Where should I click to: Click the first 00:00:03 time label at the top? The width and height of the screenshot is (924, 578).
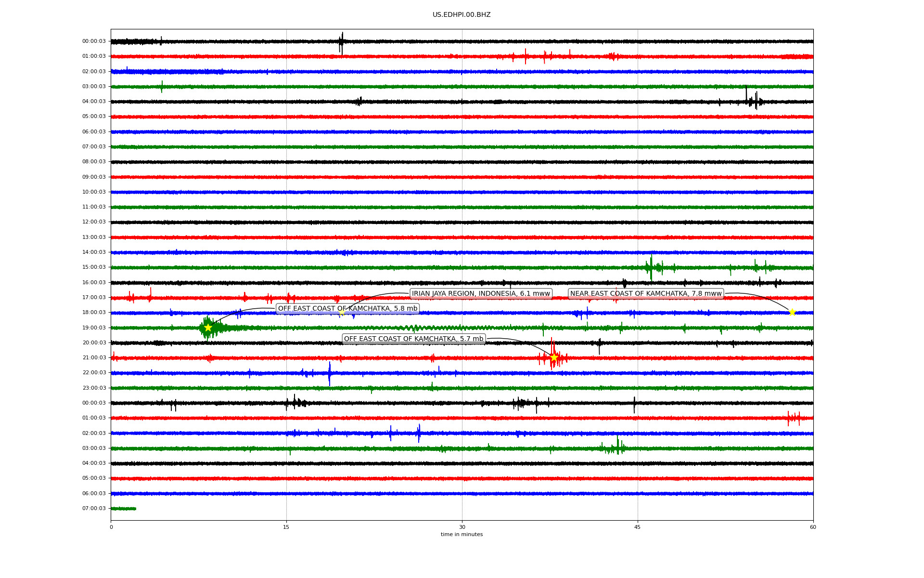[x=94, y=41]
